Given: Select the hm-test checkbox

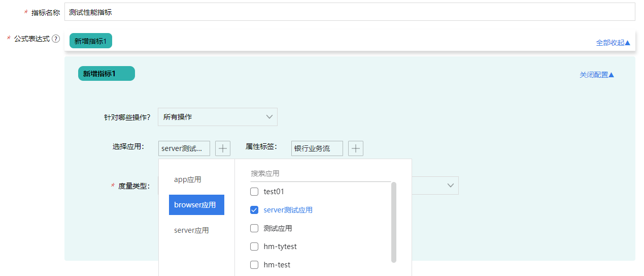Looking at the screenshot, I should click(254, 265).
